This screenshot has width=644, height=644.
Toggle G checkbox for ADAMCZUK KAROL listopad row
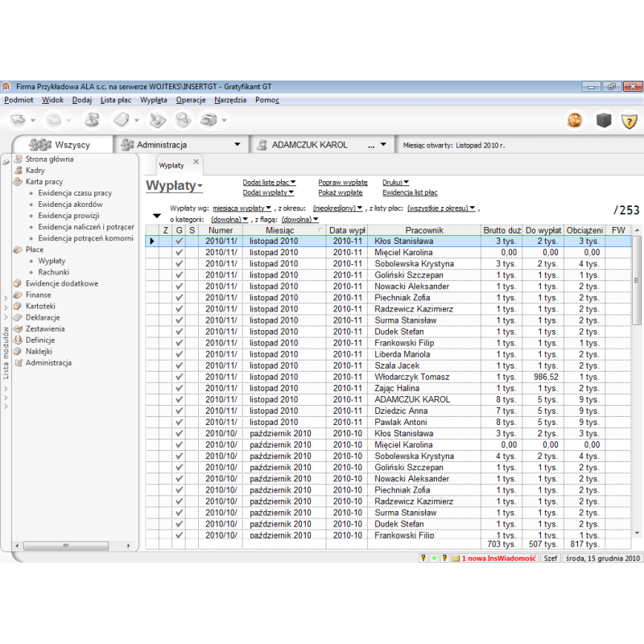(180, 399)
